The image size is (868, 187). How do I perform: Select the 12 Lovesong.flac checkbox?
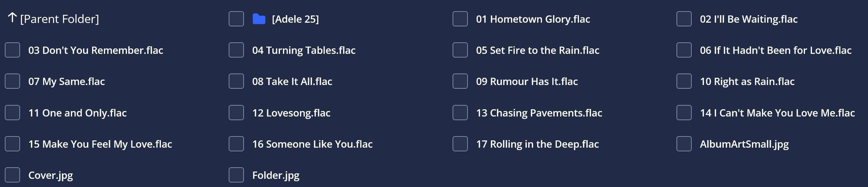click(x=236, y=113)
